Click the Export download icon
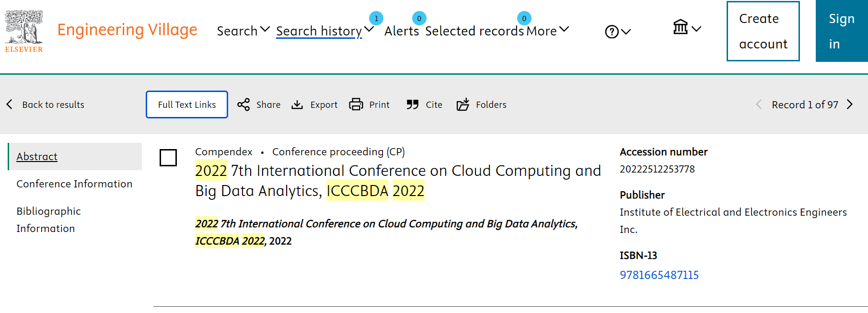Screen dimensions: 868x313 tap(297, 104)
